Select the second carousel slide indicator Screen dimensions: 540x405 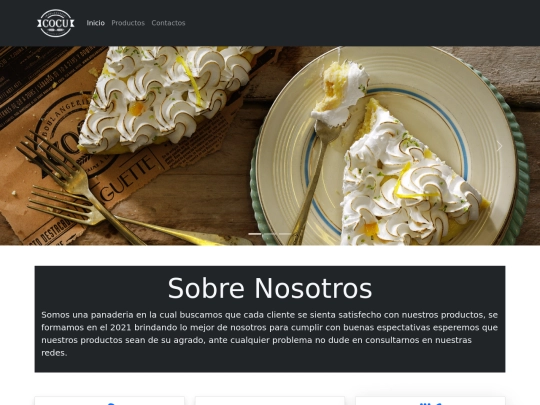(270, 234)
